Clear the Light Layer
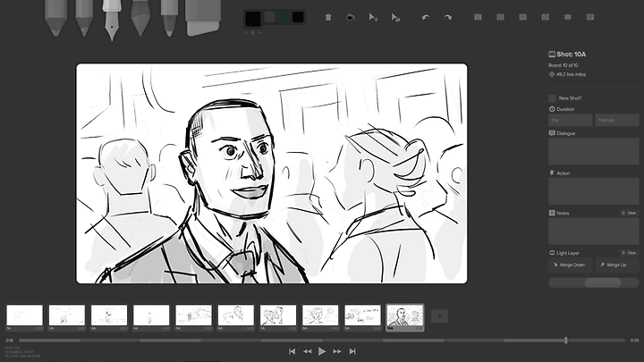The height and width of the screenshot is (362, 644). click(x=629, y=253)
